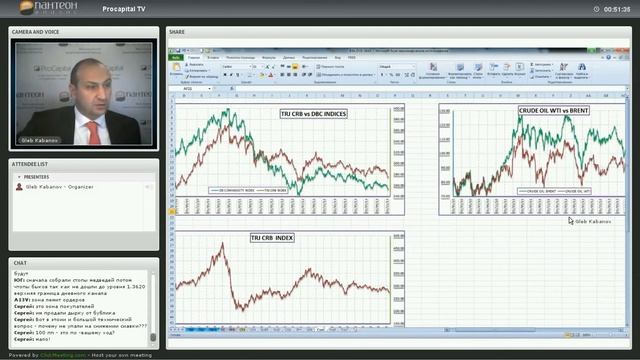Click the align left icon

click(282, 75)
